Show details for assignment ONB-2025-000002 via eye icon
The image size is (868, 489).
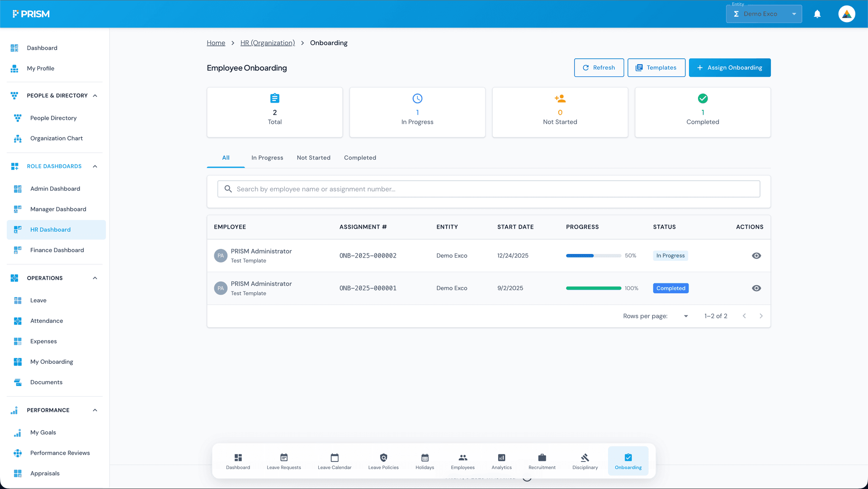pos(756,255)
